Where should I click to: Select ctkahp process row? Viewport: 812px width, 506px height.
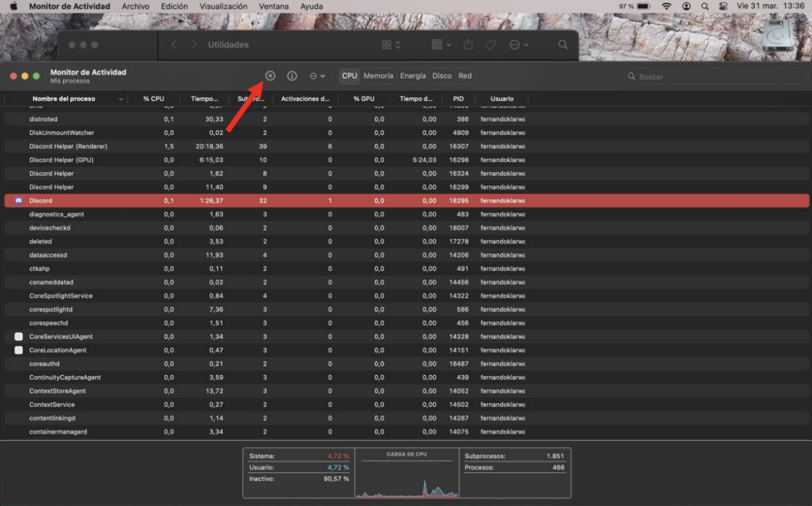click(407, 268)
